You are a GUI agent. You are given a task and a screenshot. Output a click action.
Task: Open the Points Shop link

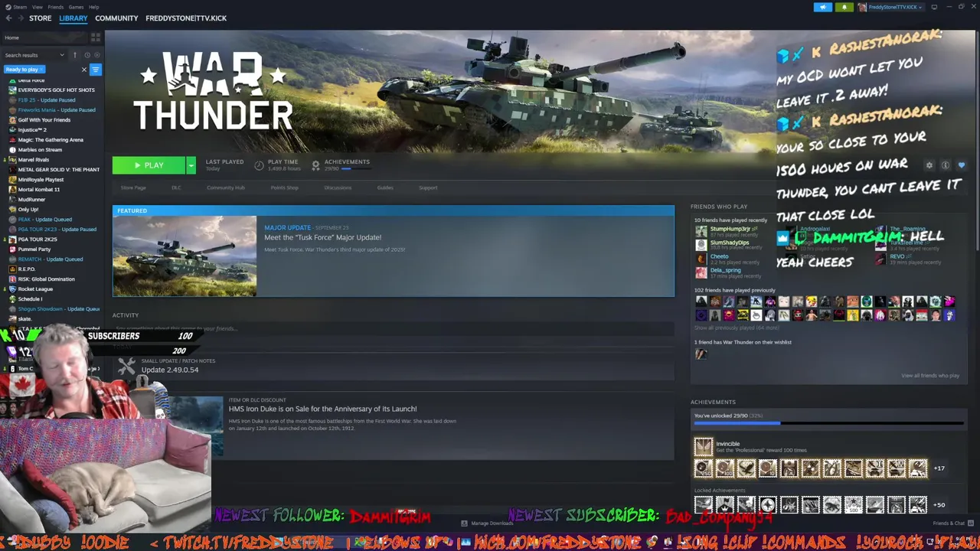pyautogui.click(x=284, y=187)
